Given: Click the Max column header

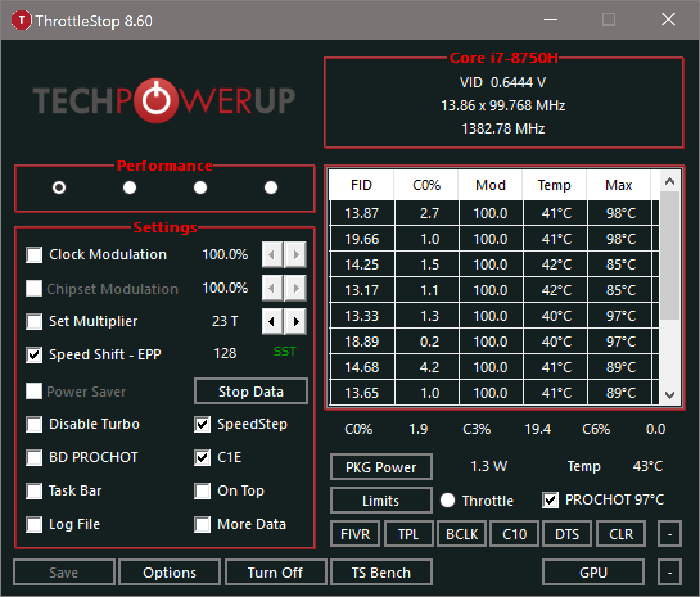Looking at the screenshot, I should (618, 185).
